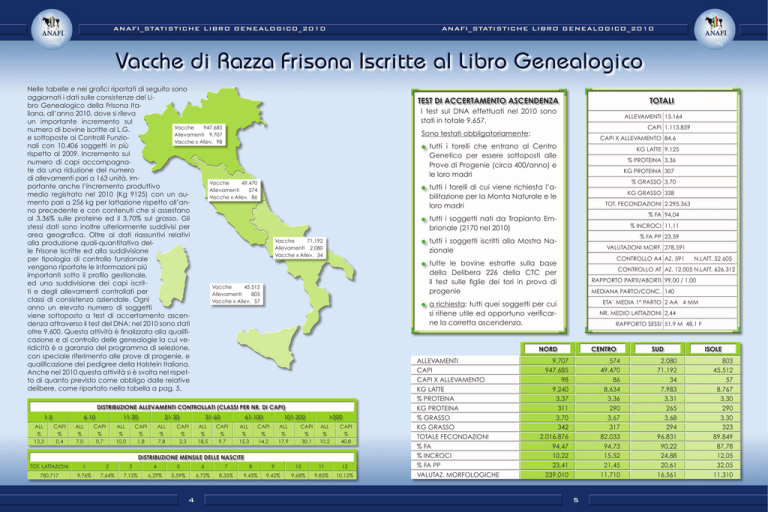Click page number 4 in the footer
The height and width of the screenshot is (512, 768).
click(x=192, y=500)
